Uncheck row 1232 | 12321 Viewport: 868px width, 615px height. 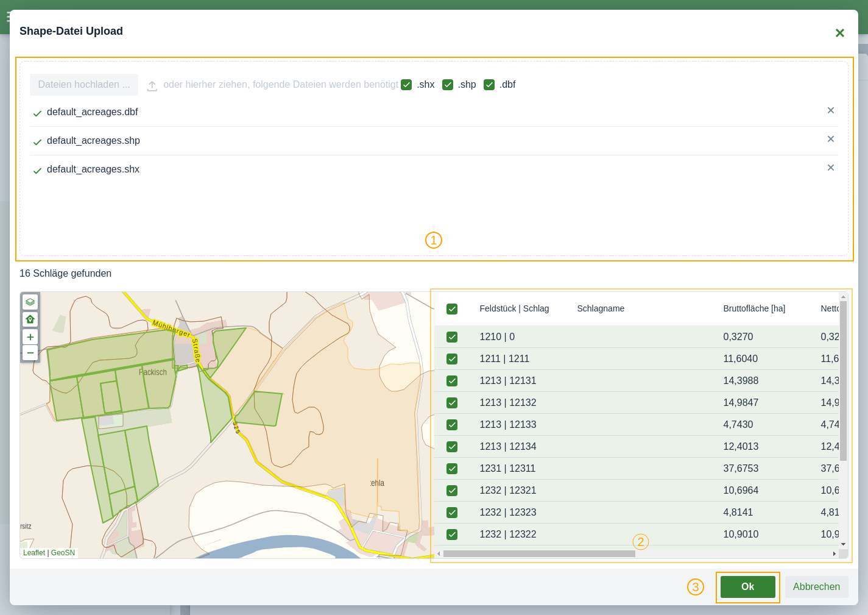452,491
